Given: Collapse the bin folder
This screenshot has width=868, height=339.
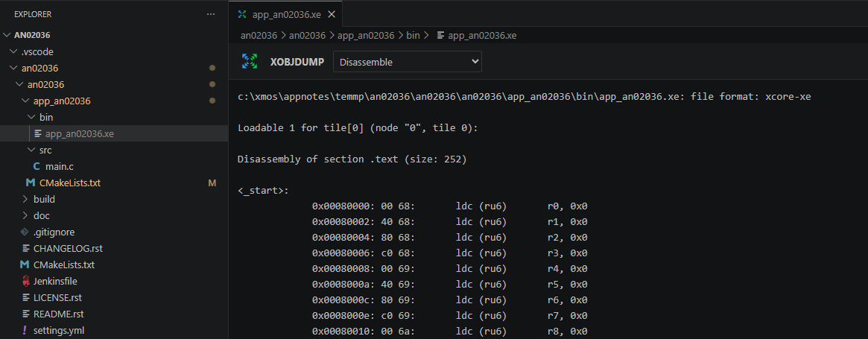Looking at the screenshot, I should click(31, 118).
